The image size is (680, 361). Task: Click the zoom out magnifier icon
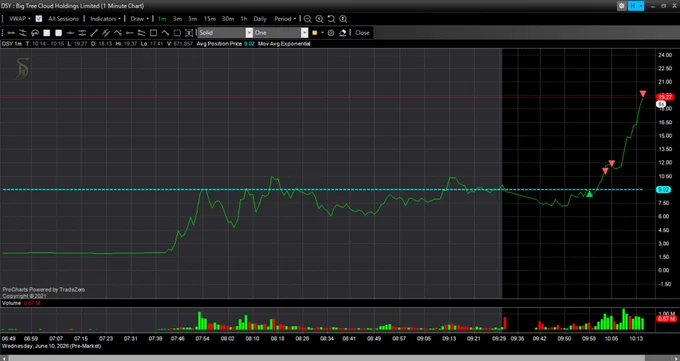[307, 19]
